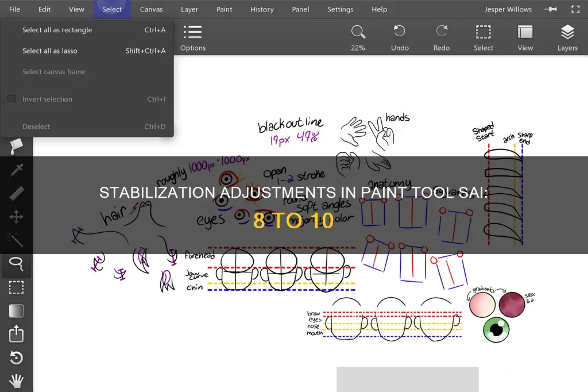588x392 pixels.
Task: Open the Panel menu
Action: pos(301,9)
